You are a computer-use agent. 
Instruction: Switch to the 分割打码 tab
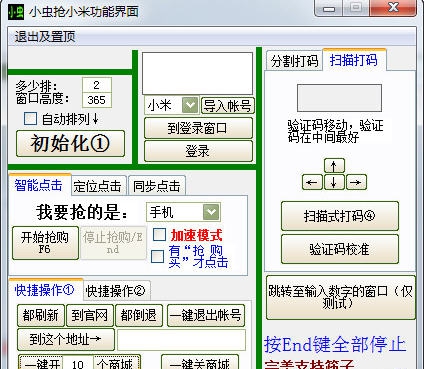pyautogui.click(x=294, y=61)
